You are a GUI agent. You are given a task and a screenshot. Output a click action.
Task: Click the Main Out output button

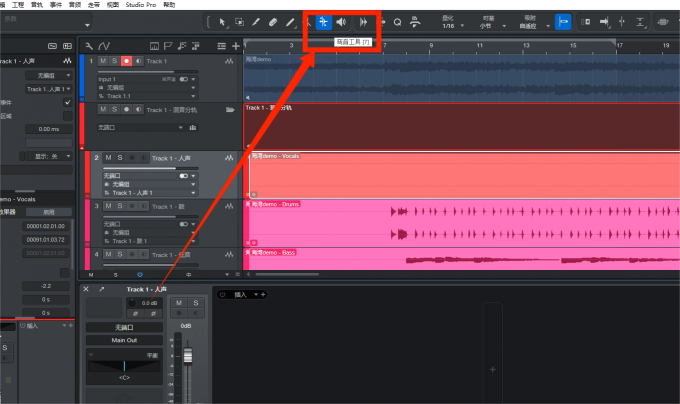124,340
